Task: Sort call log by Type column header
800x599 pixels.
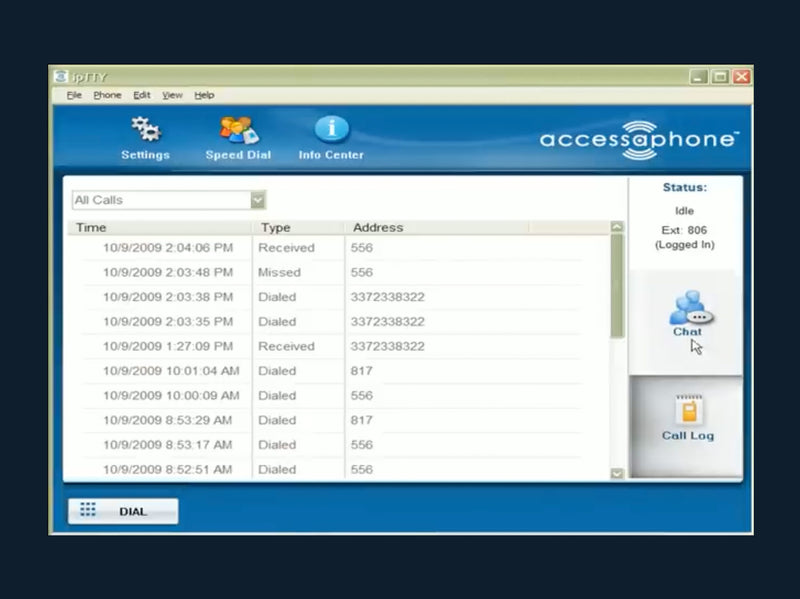Action: coord(298,228)
